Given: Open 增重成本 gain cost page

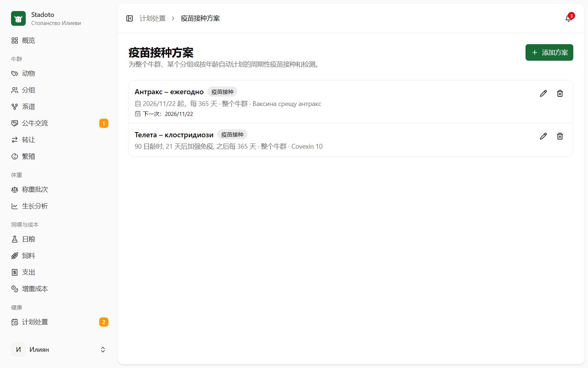Looking at the screenshot, I should [60, 289].
